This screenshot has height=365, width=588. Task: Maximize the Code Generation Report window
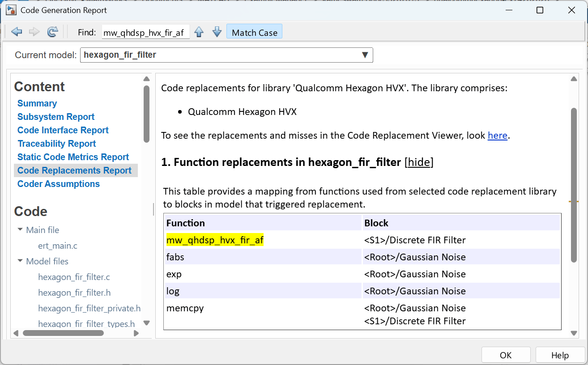[540, 10]
